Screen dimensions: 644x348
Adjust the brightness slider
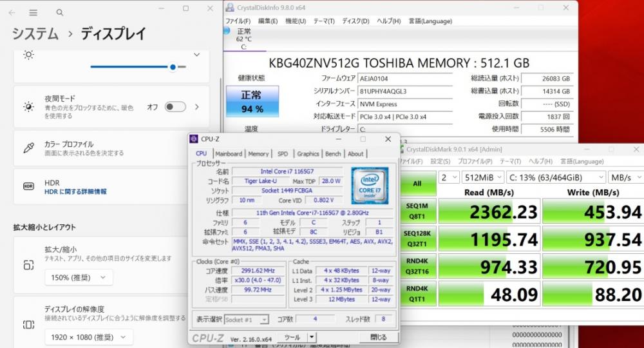[x=138, y=66]
